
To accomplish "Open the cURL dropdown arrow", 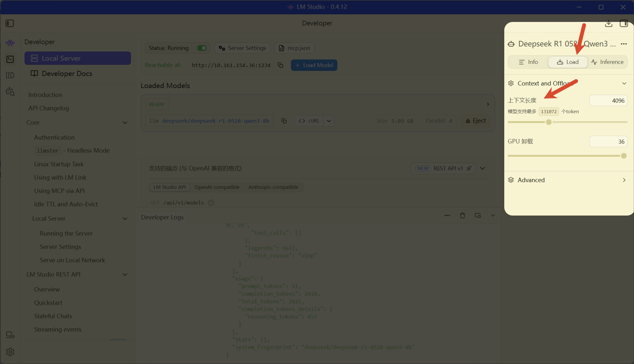I will click(x=329, y=121).
